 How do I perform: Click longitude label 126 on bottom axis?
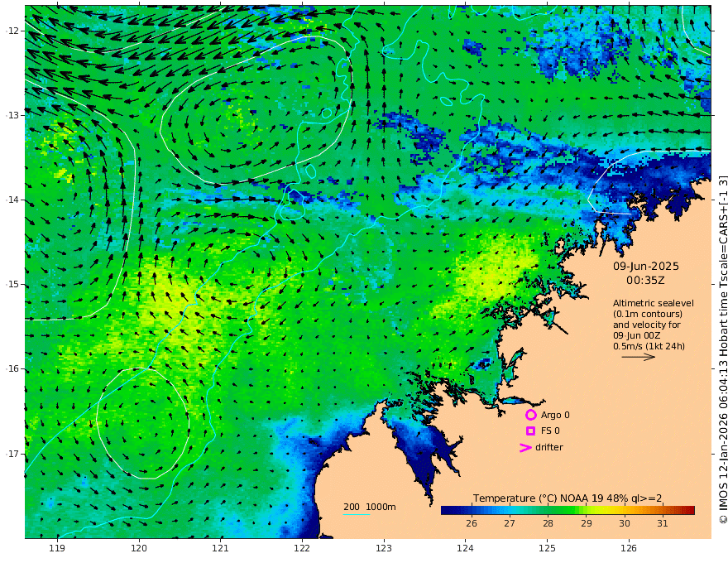coord(629,549)
